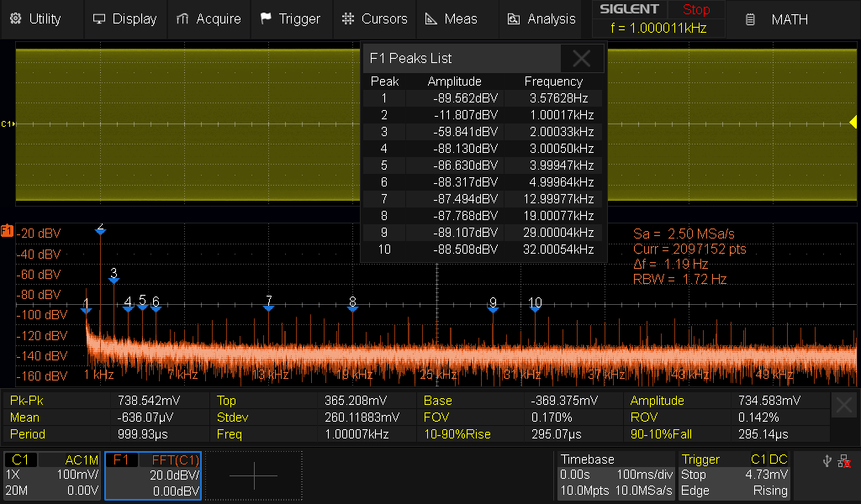This screenshot has width=861, height=504.
Task: Click the network disconnected status icon
Action: click(x=844, y=460)
